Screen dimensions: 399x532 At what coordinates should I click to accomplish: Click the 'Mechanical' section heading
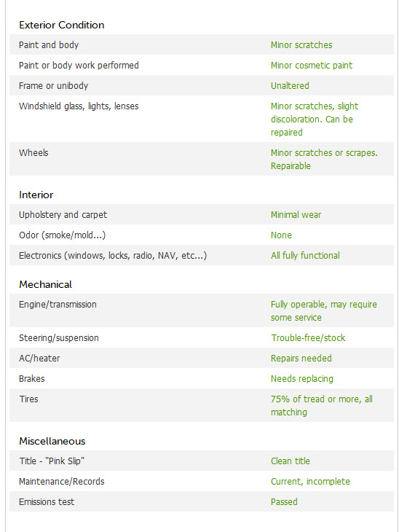click(x=45, y=284)
